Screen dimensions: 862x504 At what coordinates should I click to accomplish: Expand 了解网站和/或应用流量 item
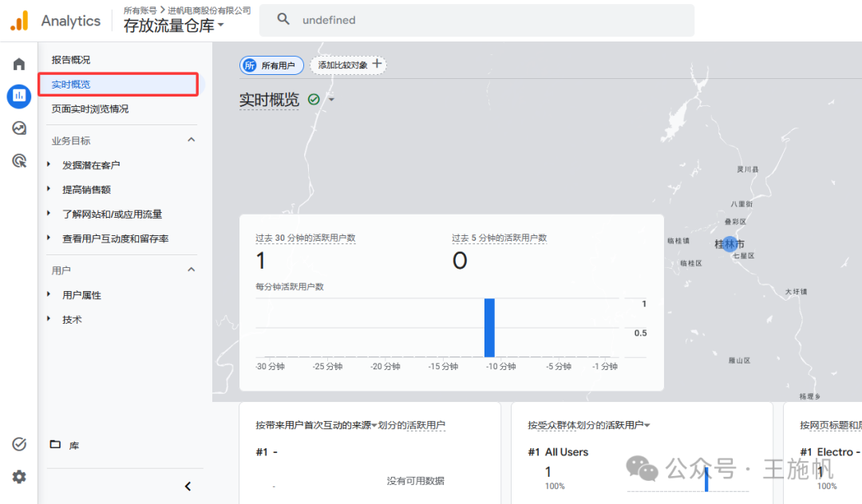49,213
